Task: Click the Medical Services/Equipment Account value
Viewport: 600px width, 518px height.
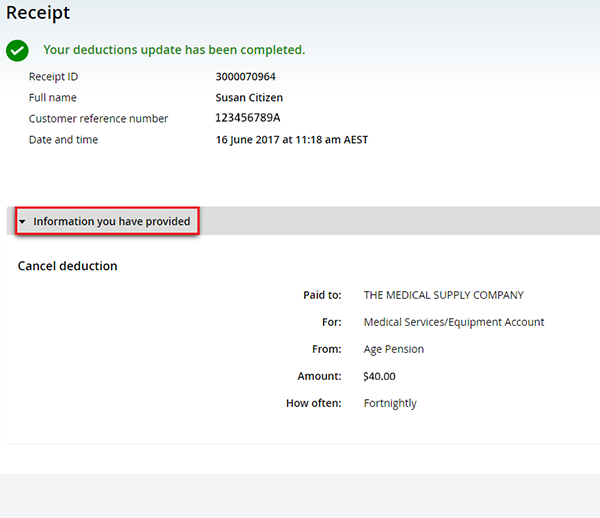Action: 453,322
